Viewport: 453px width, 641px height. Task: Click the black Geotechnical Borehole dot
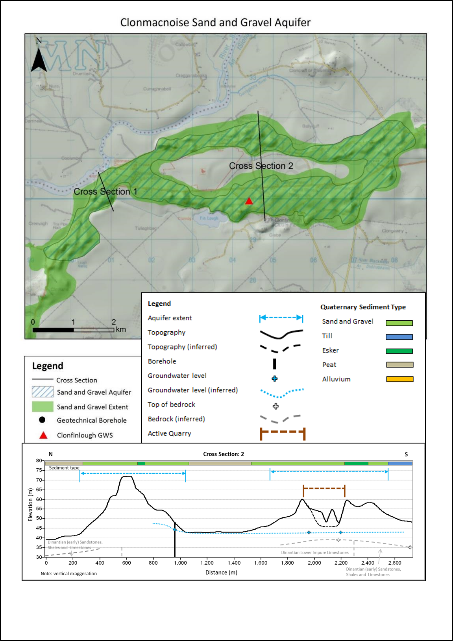[x=43, y=420]
